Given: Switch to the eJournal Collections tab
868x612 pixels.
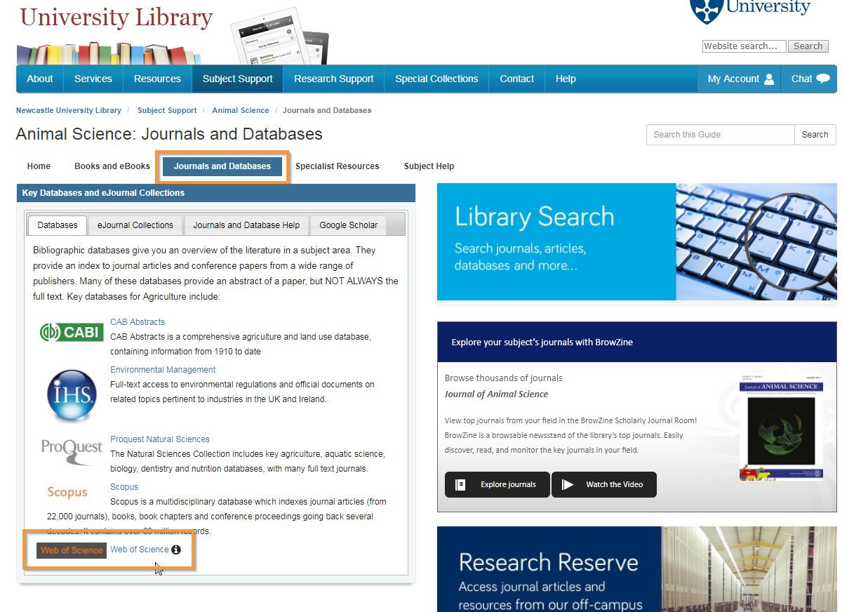Looking at the screenshot, I should coord(135,225).
